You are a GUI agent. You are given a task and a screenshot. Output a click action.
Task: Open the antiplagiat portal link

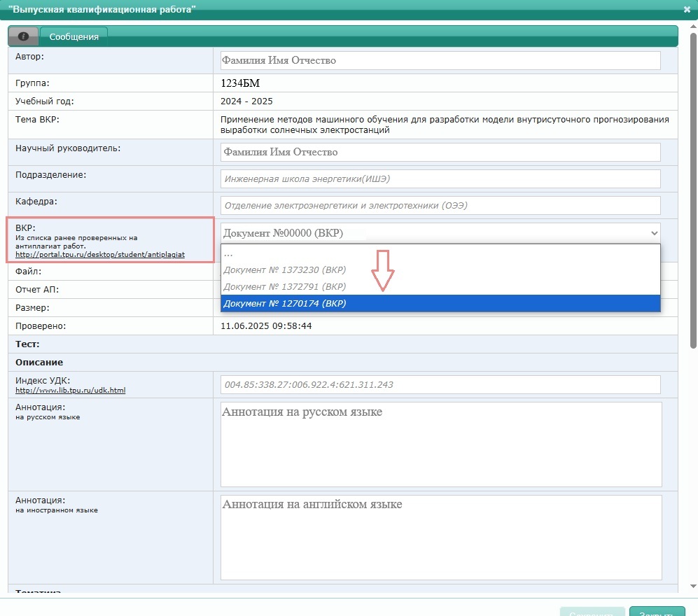[x=100, y=255]
